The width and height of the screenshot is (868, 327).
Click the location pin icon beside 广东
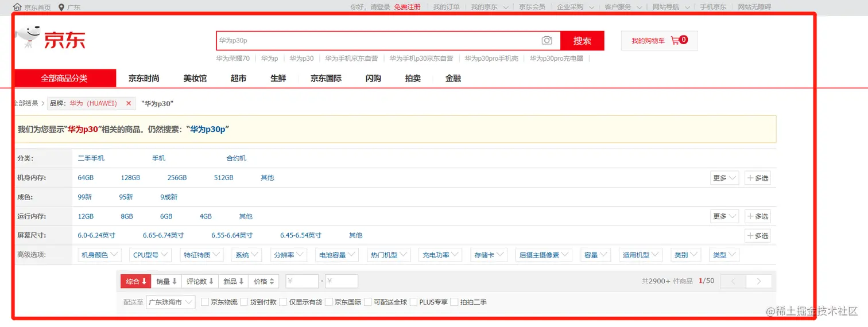[61, 7]
